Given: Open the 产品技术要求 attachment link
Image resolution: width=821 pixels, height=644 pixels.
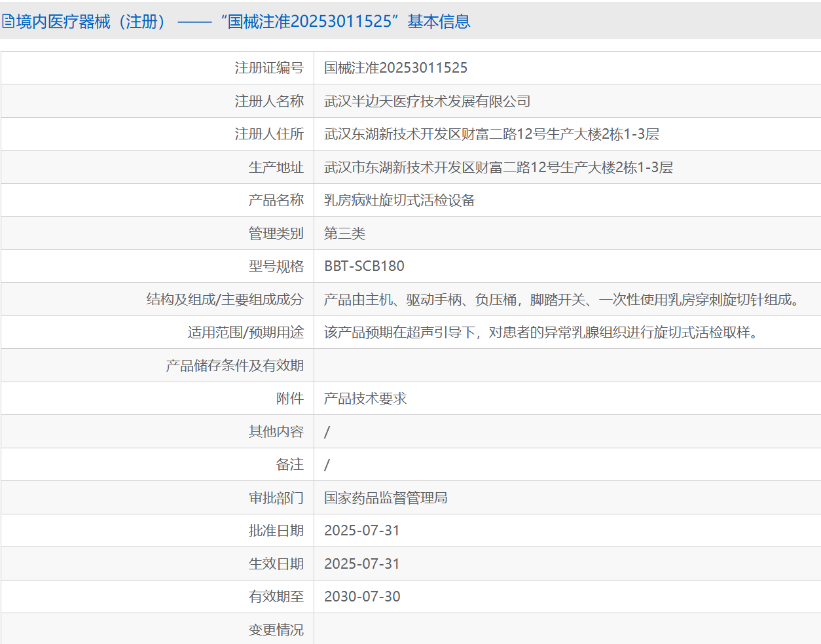Looking at the screenshot, I should [365, 399].
